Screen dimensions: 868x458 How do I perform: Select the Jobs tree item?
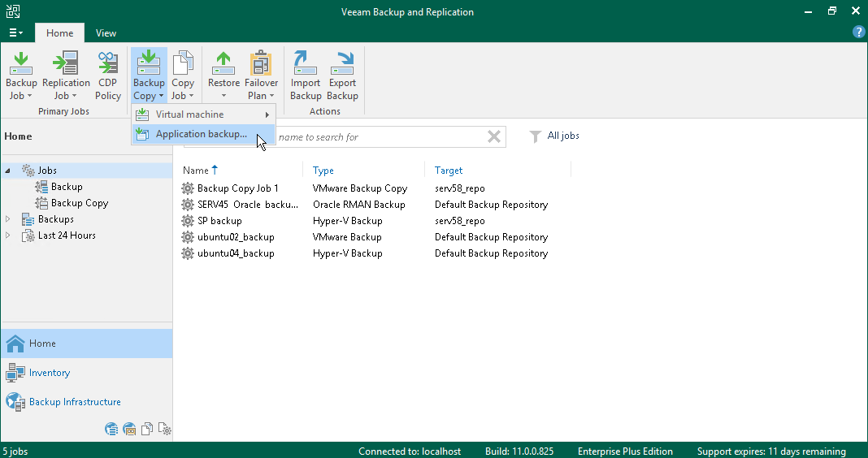coord(47,171)
